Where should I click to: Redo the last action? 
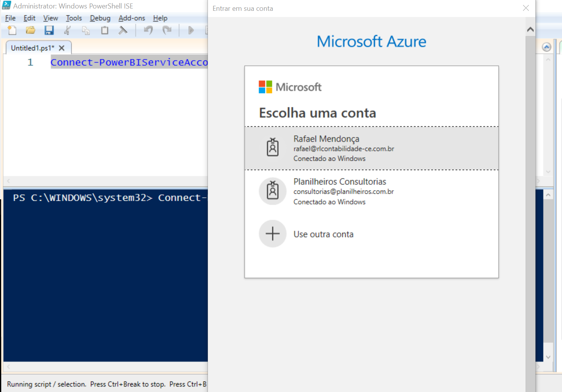(167, 30)
